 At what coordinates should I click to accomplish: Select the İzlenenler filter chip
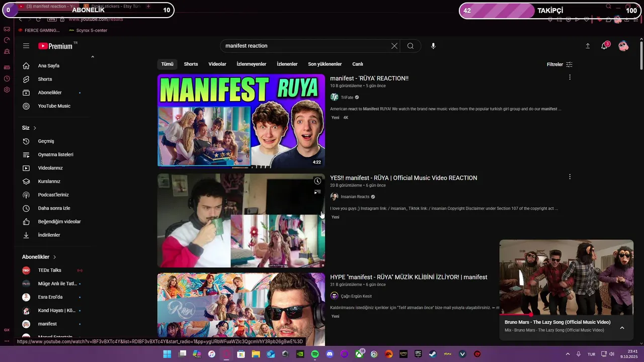(287, 64)
